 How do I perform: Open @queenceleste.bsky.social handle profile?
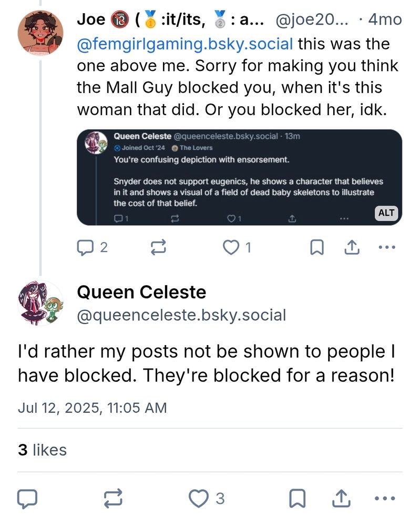point(181,315)
